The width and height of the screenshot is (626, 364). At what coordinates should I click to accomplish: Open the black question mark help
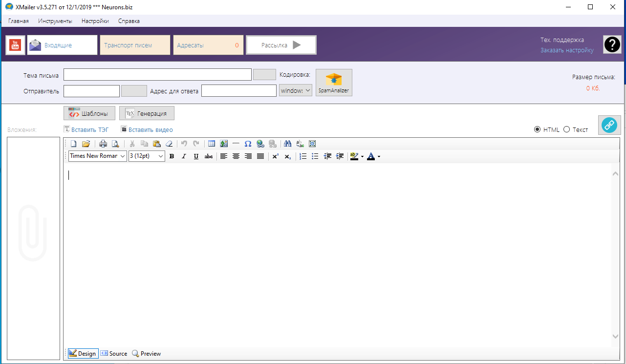pos(612,45)
